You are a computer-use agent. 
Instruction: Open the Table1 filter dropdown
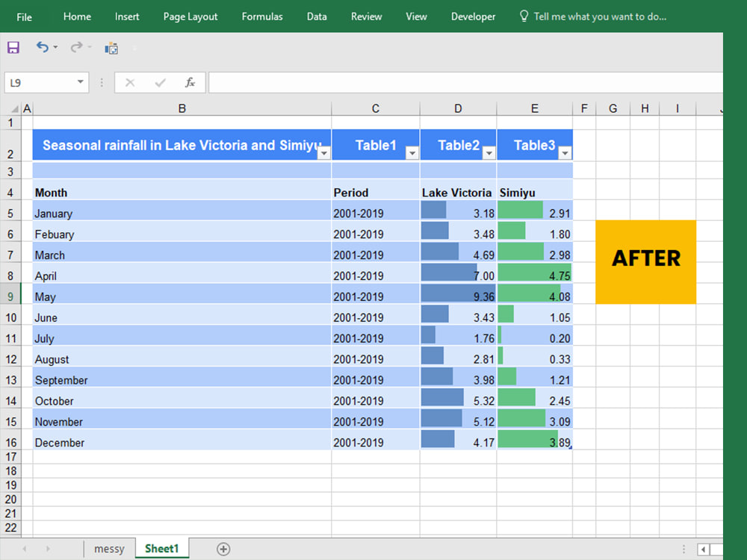412,153
